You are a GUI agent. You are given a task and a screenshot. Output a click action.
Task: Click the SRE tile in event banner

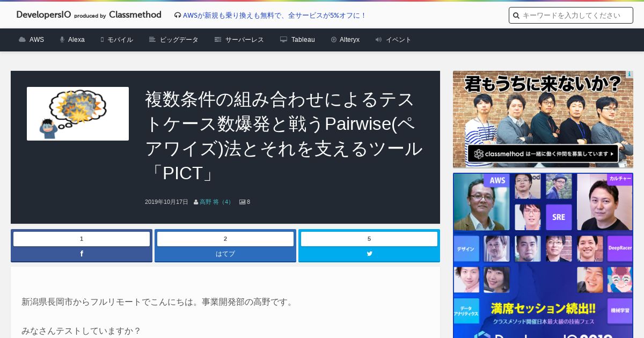pyautogui.click(x=559, y=217)
